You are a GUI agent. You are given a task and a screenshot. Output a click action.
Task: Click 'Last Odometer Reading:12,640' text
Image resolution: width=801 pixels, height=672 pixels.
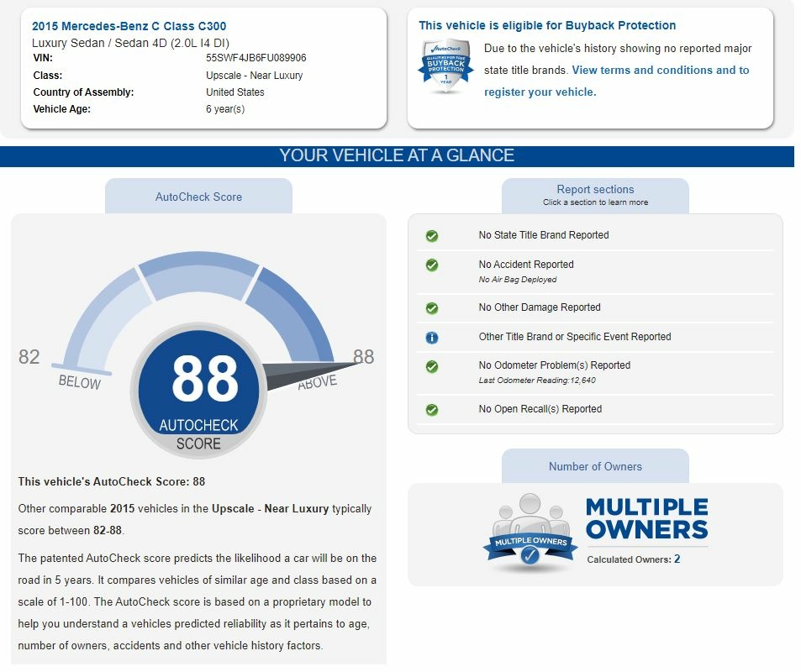537,380
